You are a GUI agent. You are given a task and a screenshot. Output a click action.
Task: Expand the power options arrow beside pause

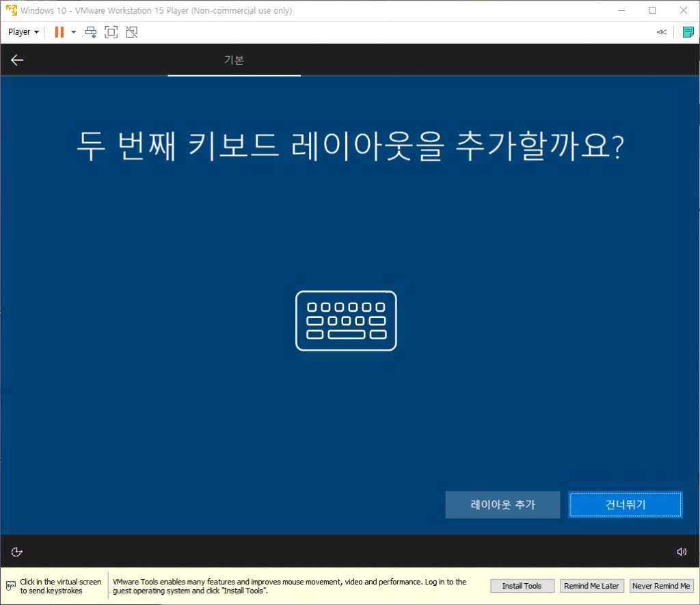coord(74,32)
